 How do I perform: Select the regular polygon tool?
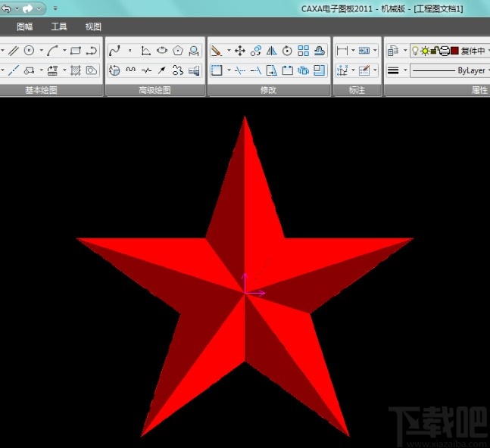178,51
